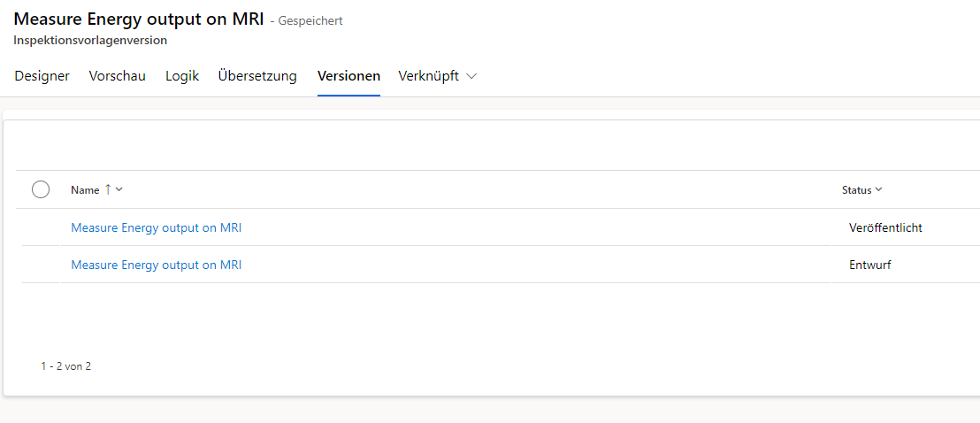Select the Veröffentlicht status cell
This screenshot has height=423, width=980.
885,227
